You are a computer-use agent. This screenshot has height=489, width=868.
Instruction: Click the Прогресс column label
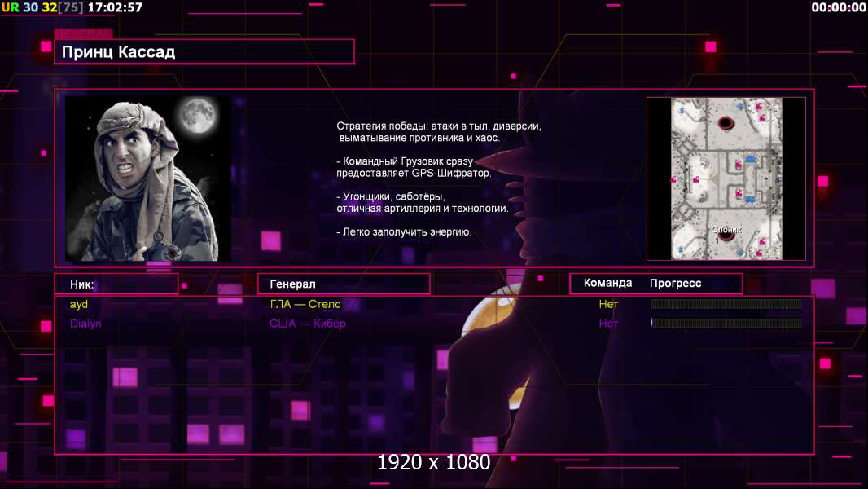(675, 283)
